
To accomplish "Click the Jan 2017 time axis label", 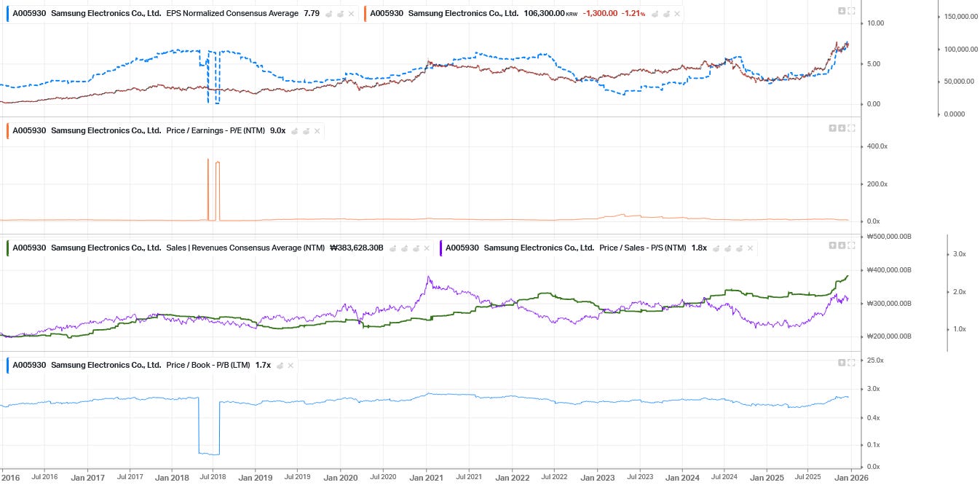I will pos(87,478).
